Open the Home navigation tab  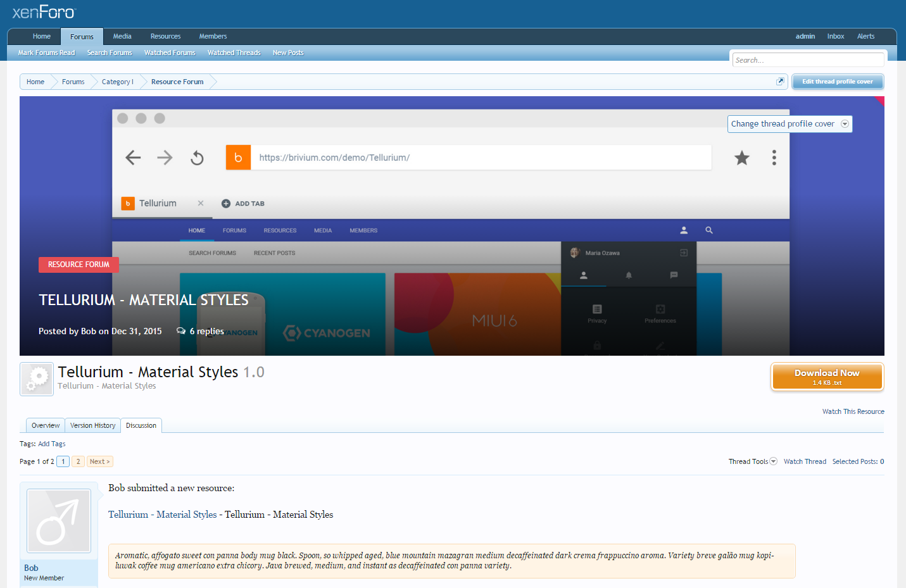(x=42, y=36)
